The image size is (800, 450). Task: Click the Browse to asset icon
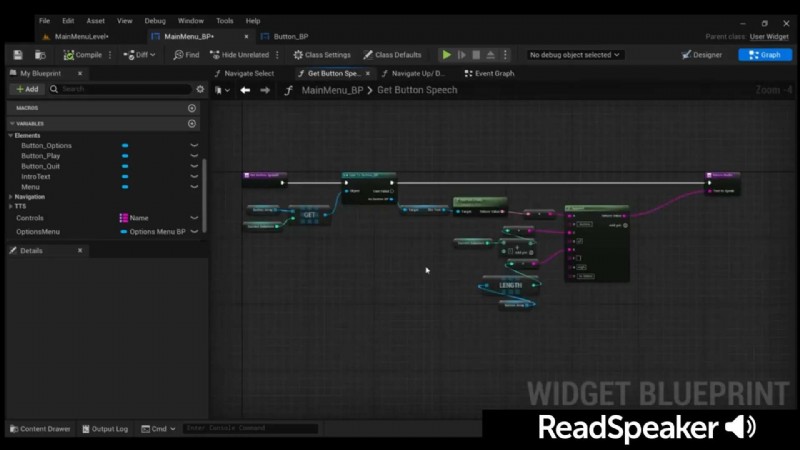(x=40, y=55)
